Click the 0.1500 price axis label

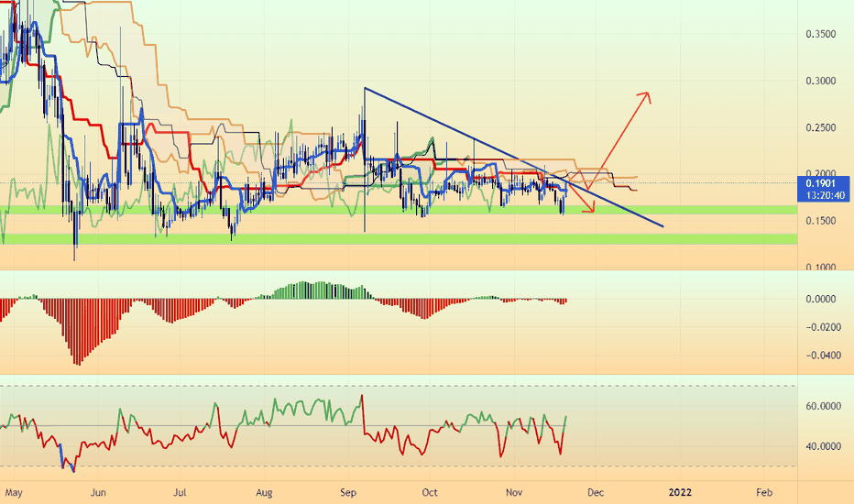(x=820, y=221)
